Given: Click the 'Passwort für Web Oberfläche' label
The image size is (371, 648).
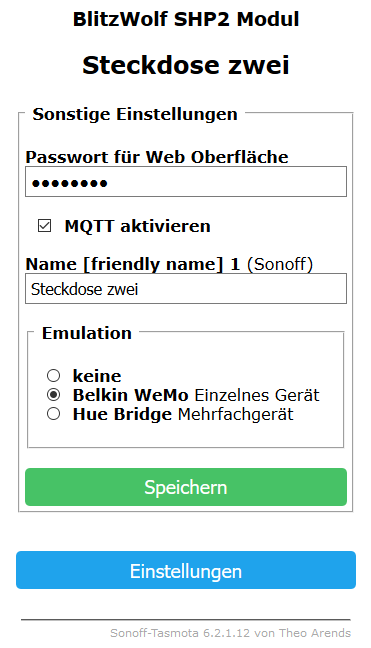Looking at the screenshot, I should [x=157, y=157].
